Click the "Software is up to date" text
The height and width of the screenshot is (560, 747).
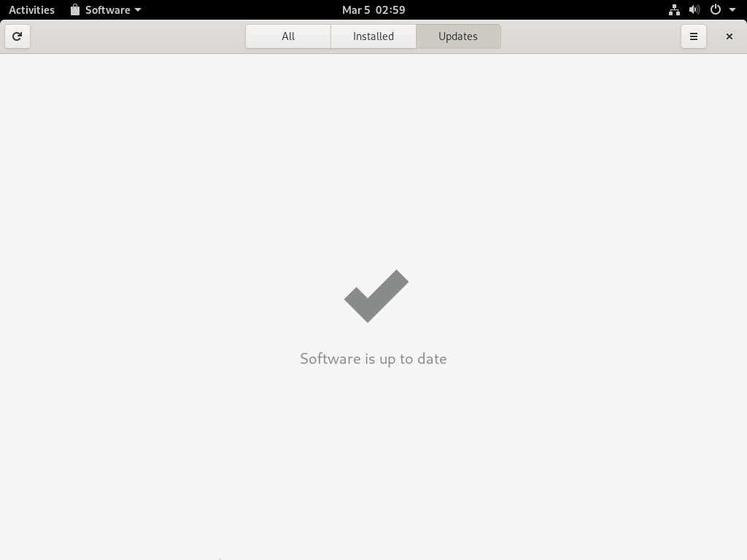373,359
